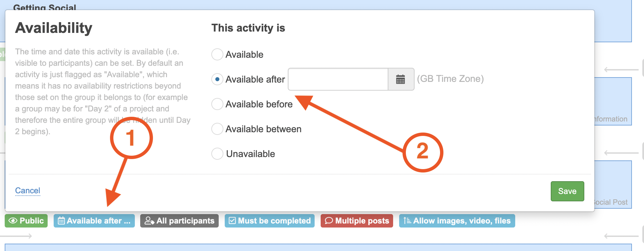The image size is (644, 251).
Task: Click the sort icon on Allow images tag
Action: pyautogui.click(x=407, y=221)
